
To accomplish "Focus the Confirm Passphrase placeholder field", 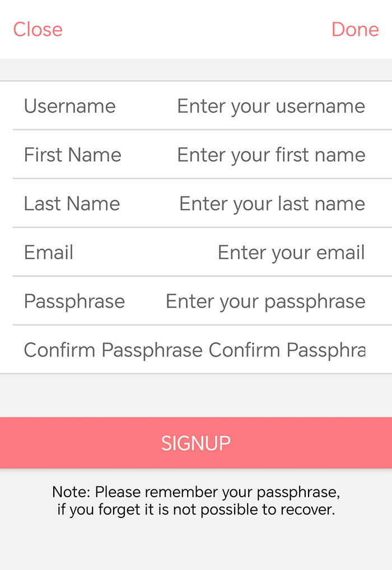I will [x=287, y=350].
